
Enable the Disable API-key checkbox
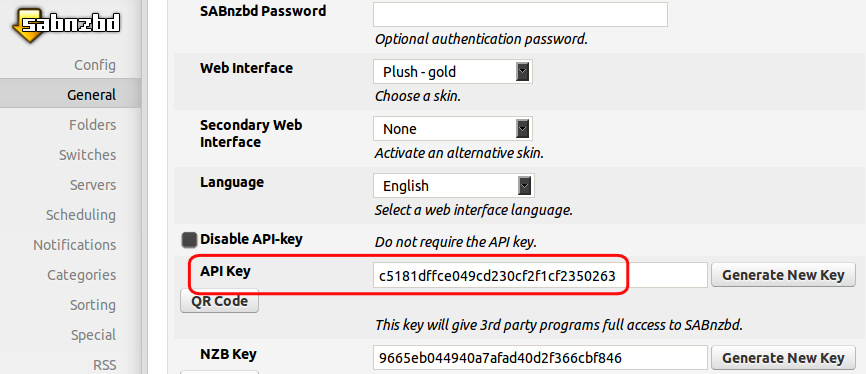(x=189, y=239)
